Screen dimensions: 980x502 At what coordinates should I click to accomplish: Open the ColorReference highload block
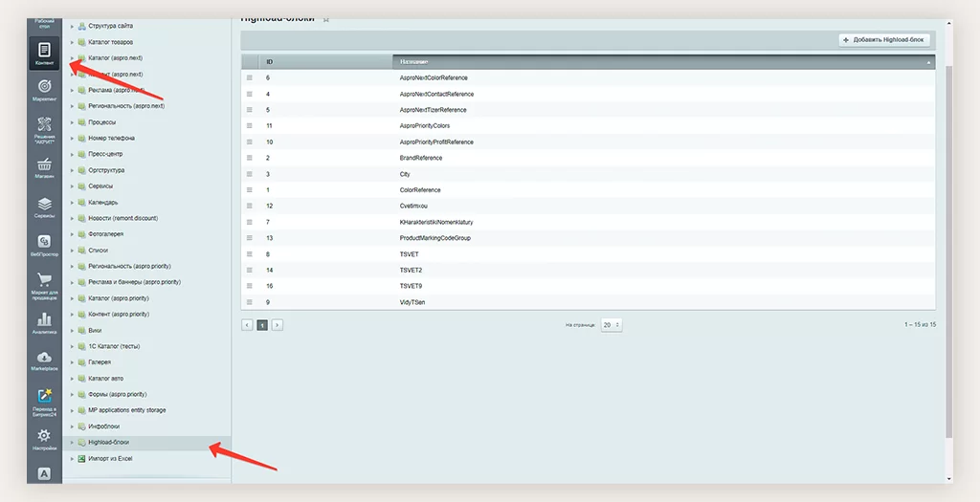420,190
